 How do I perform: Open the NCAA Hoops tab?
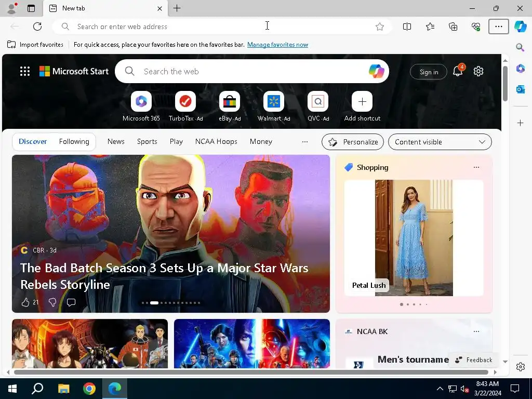click(x=216, y=141)
